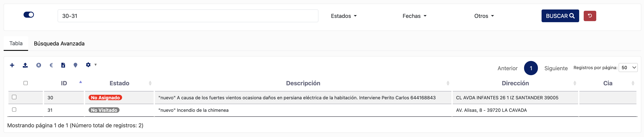Click the No Asignado status badge
Screen dimensions: 644x137
[x=105, y=98]
